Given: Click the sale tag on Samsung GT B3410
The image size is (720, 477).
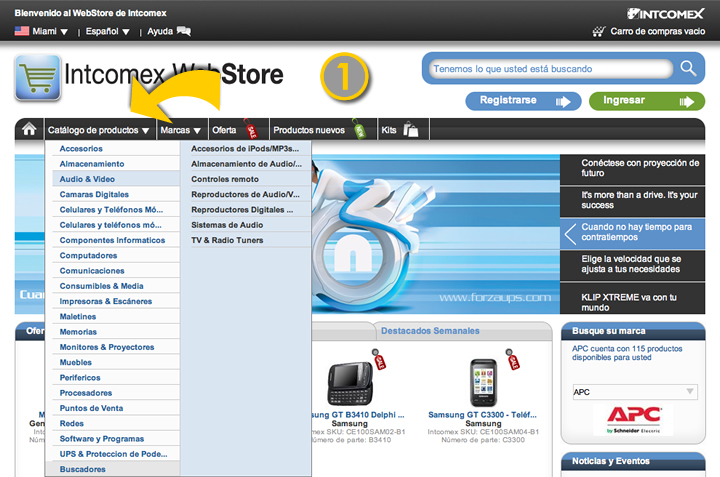Looking at the screenshot, I should pyautogui.click(x=379, y=359).
